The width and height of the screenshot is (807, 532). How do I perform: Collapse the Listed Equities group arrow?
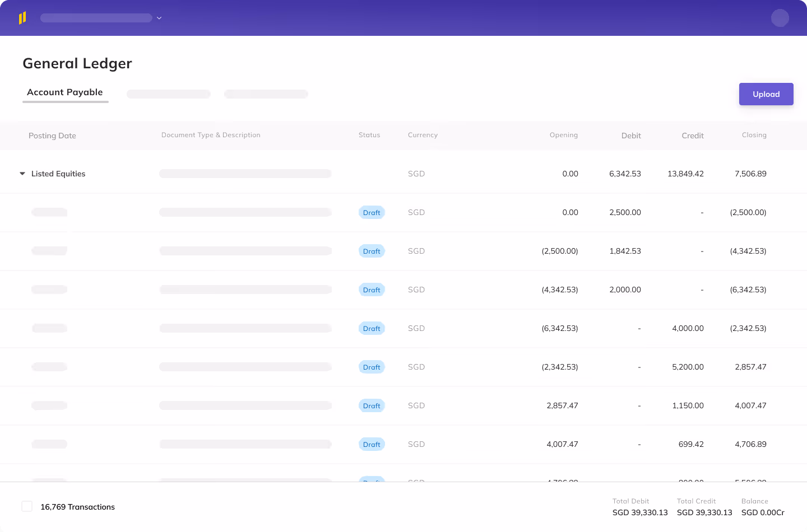coord(22,174)
